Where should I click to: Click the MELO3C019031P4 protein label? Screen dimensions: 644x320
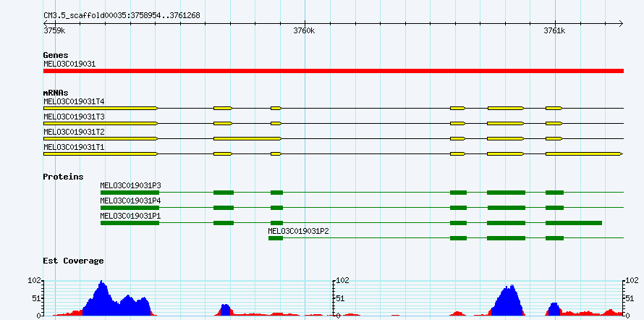click(130, 201)
